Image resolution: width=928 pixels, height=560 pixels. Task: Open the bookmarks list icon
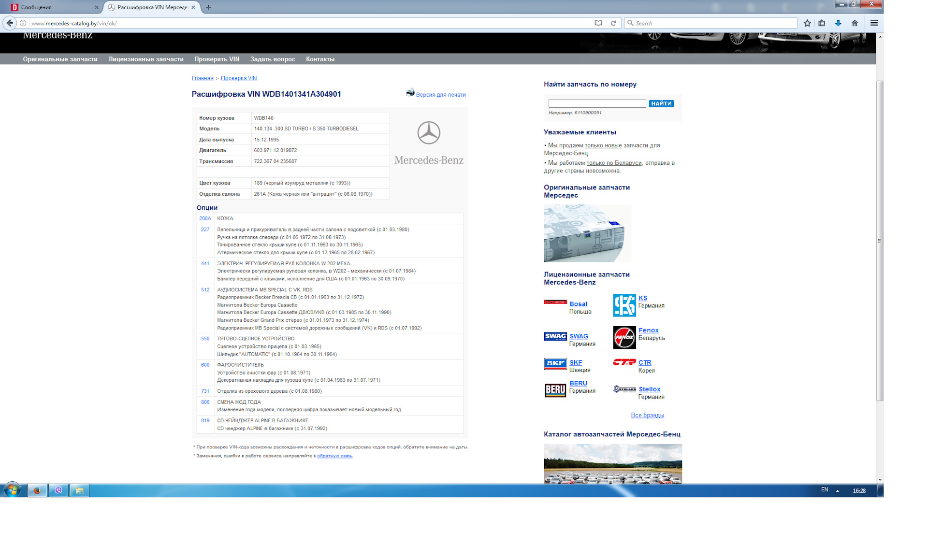[x=822, y=23]
